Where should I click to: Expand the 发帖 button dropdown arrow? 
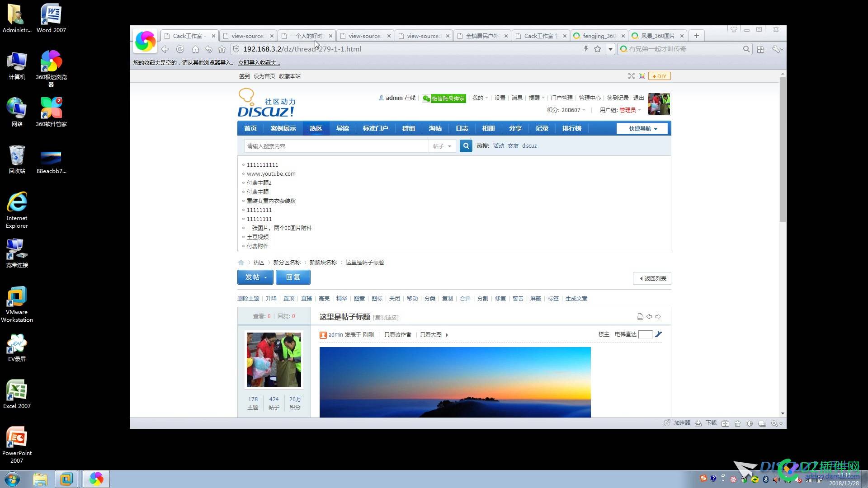266,277
